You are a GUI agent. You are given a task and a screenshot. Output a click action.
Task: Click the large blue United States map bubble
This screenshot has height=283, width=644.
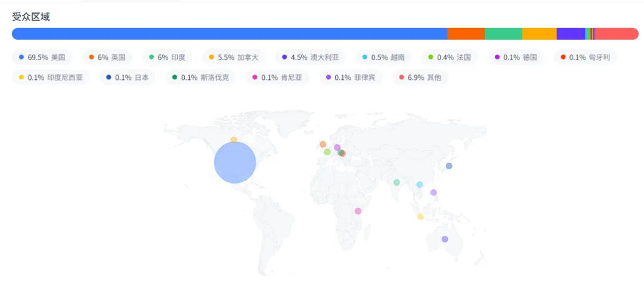(x=235, y=163)
